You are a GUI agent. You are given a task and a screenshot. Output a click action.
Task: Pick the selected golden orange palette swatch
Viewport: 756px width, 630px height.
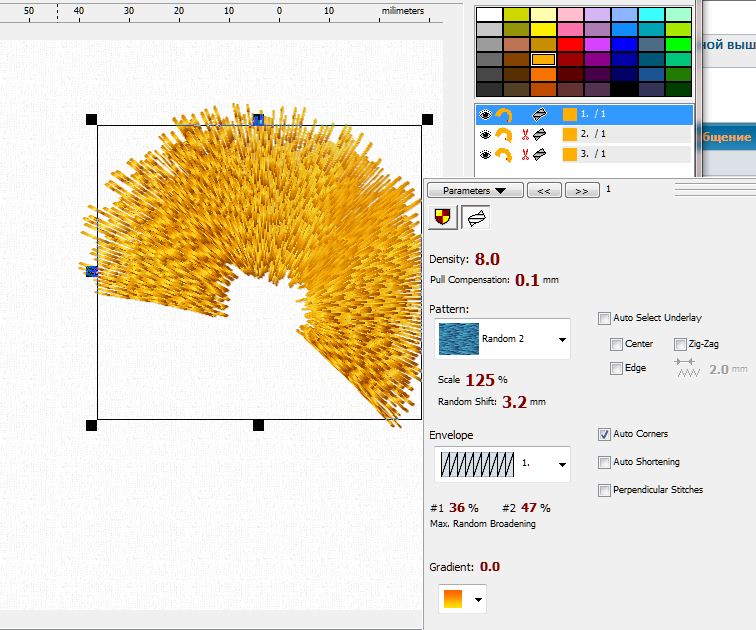click(x=543, y=60)
